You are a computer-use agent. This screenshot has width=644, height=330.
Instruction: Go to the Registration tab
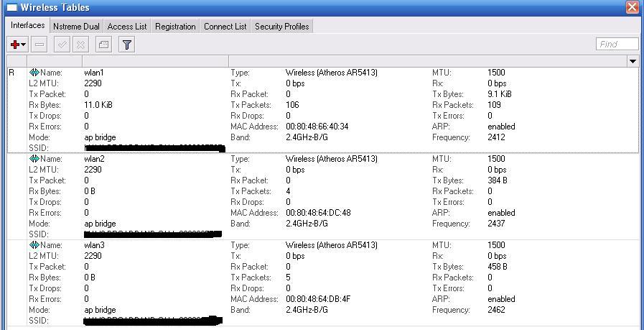[175, 27]
